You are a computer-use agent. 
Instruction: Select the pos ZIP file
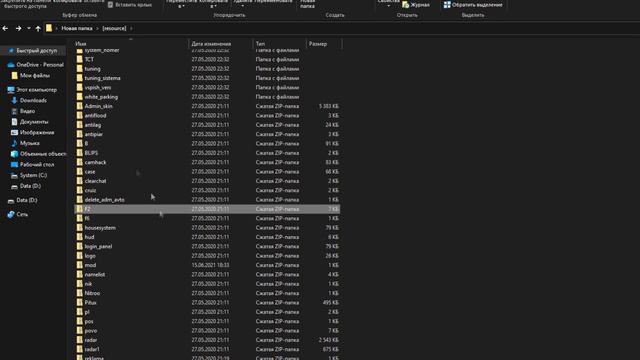coord(89,321)
